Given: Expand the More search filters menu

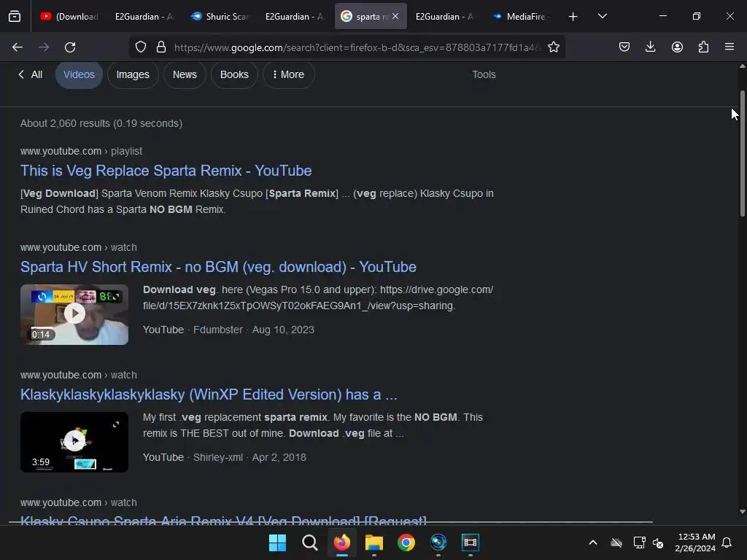Looking at the screenshot, I should pos(288,75).
